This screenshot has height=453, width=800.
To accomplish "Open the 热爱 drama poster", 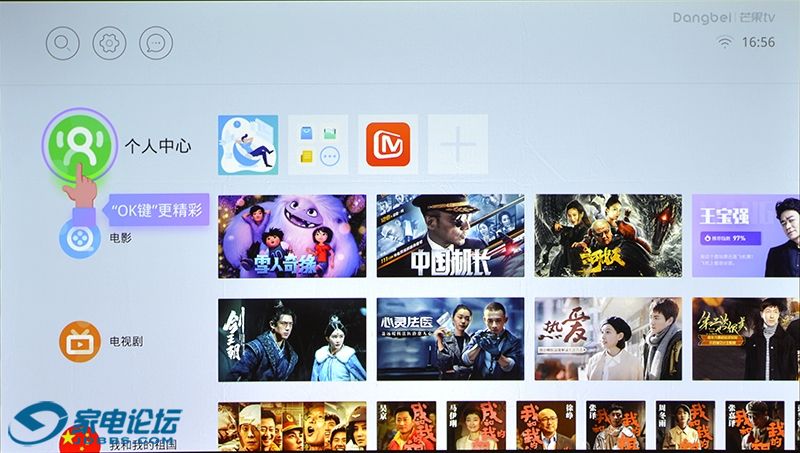I will pos(608,340).
